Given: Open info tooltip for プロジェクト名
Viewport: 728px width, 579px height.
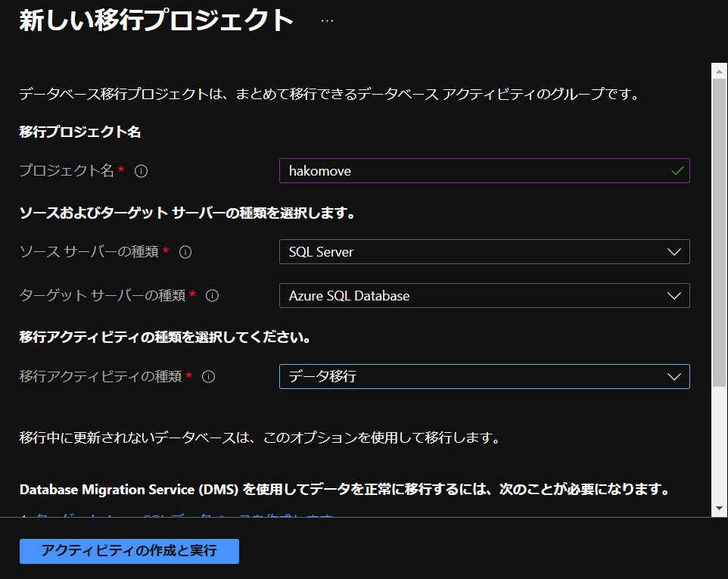Looking at the screenshot, I should click(x=142, y=170).
